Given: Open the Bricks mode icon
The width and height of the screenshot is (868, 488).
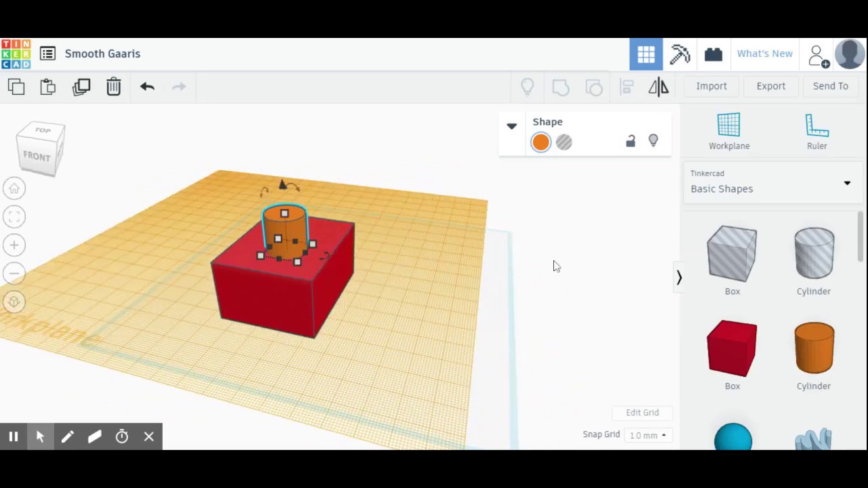Looking at the screenshot, I should (713, 54).
